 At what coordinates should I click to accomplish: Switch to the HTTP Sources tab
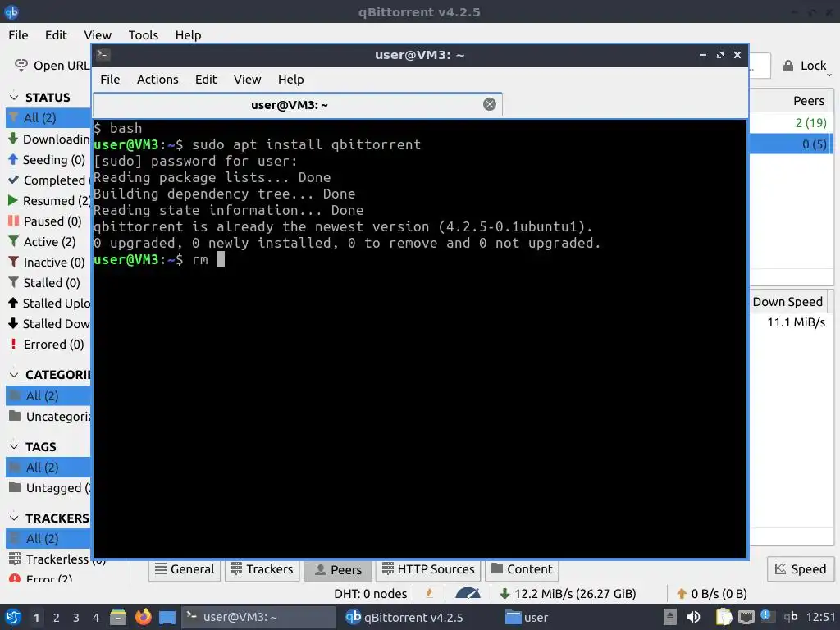(428, 569)
